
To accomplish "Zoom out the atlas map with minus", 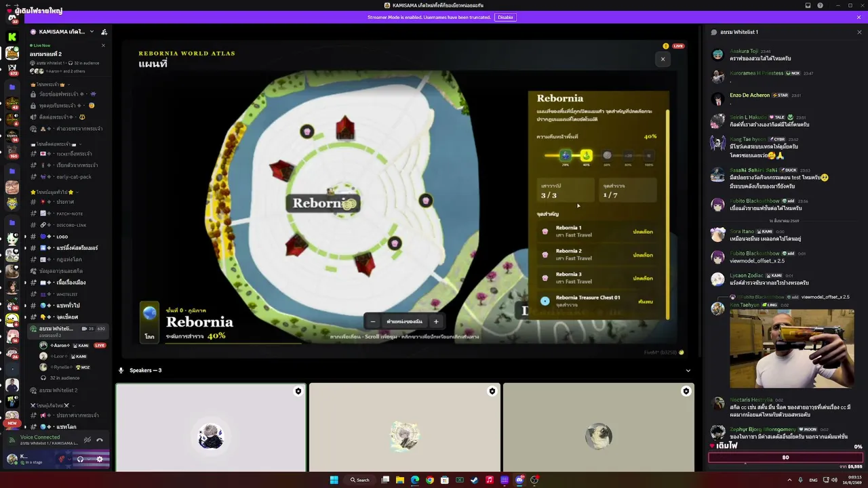I will coord(372,321).
